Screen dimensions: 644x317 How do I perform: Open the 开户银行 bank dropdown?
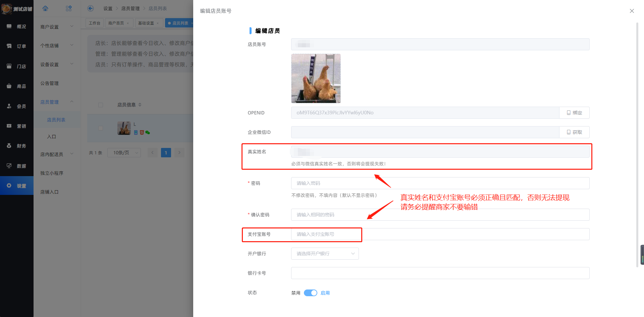[325, 254]
